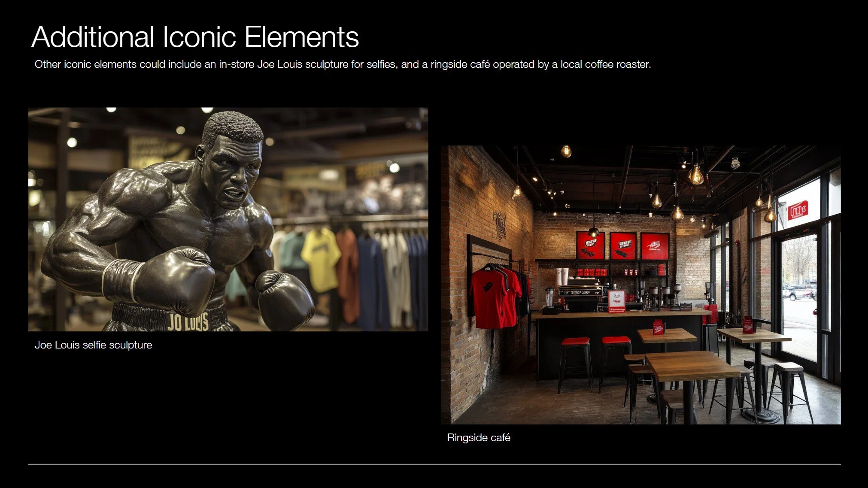
Task: Click the wooden table in foreground
Action: (x=691, y=366)
